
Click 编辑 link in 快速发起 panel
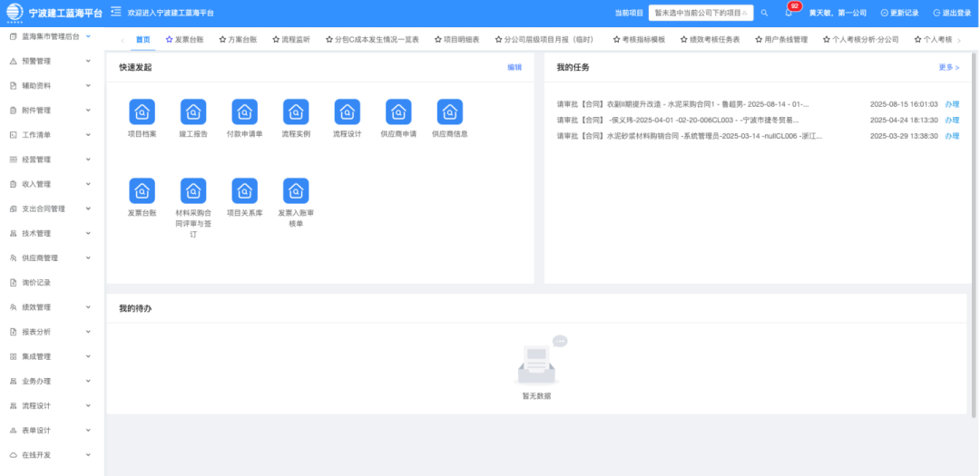514,68
